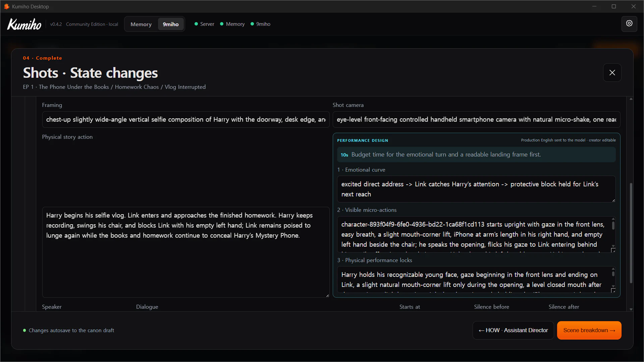Continue to Scene breakdown
The width and height of the screenshot is (644, 362).
[x=589, y=330]
